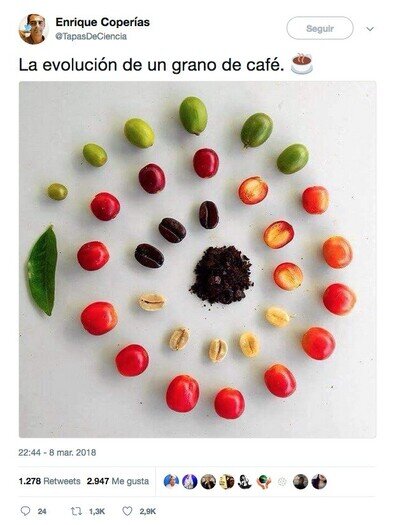Click the 24 replies count
Viewport: 400px width, 525px height.
coord(42,511)
